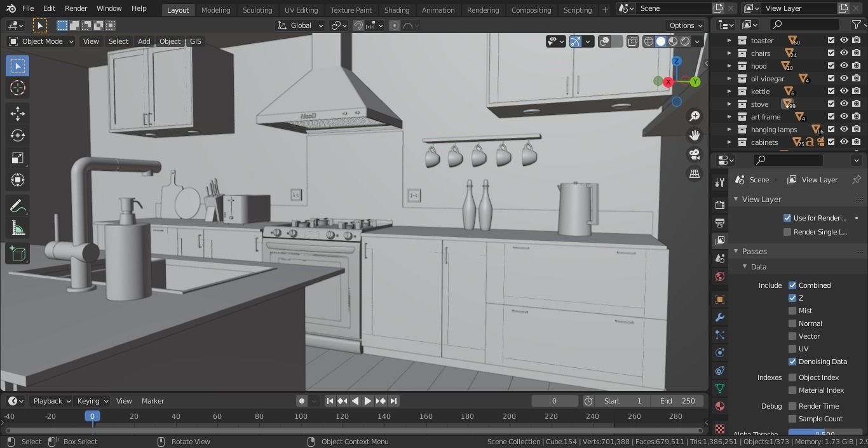Enable Render Single Layer checkbox

coord(787,232)
